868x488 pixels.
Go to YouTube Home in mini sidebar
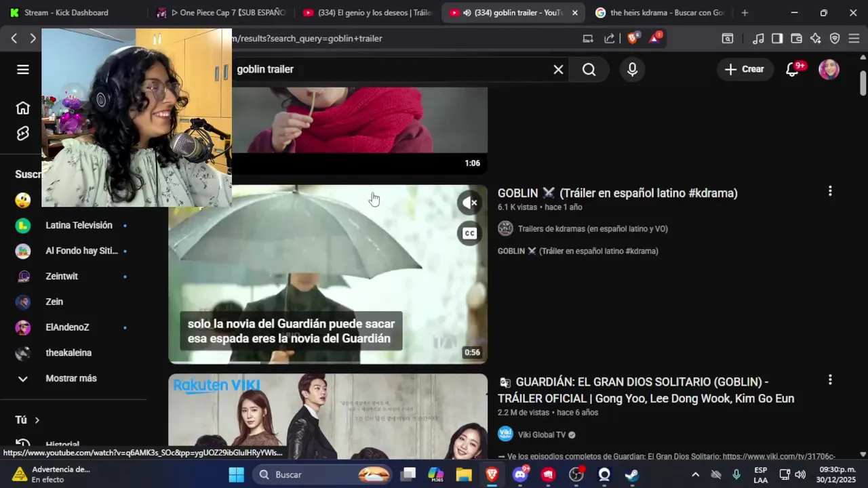pyautogui.click(x=23, y=108)
